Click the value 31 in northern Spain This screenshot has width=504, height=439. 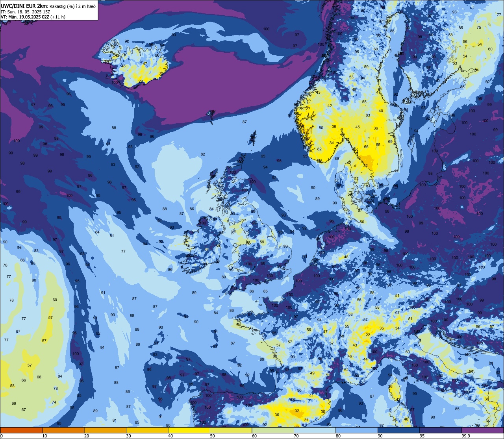(306, 420)
